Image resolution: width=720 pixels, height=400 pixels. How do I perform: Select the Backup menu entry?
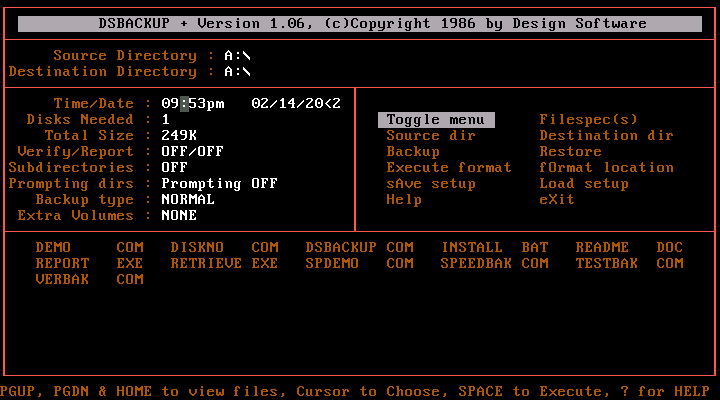pyautogui.click(x=413, y=152)
